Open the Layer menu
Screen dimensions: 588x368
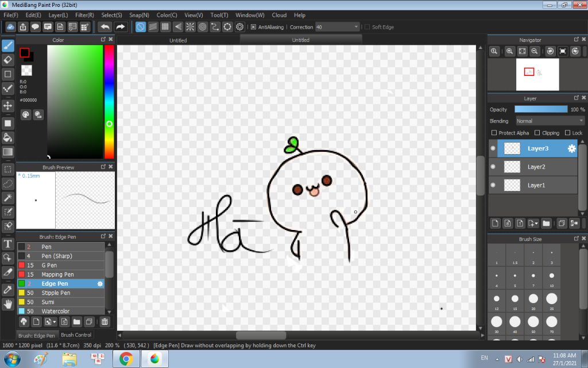(58, 15)
